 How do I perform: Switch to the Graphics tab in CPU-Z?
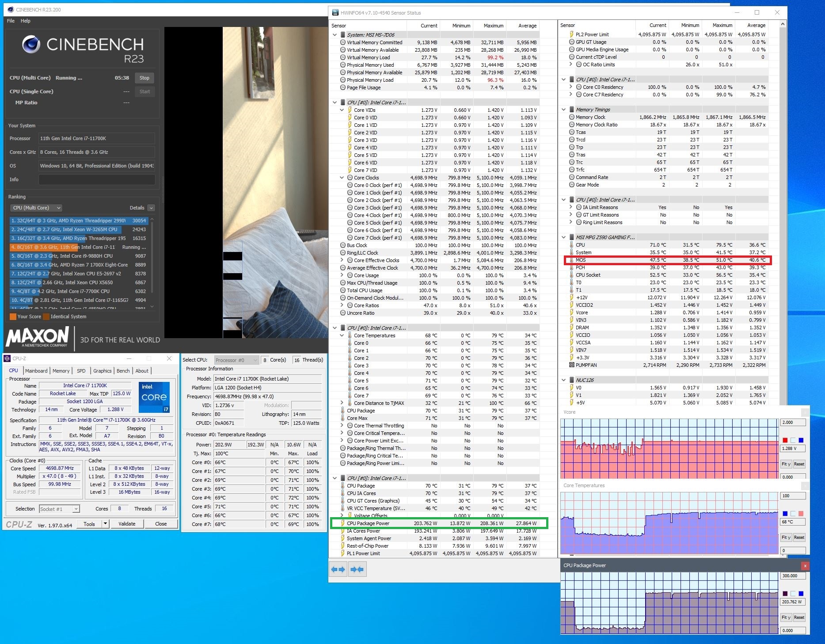click(x=103, y=371)
